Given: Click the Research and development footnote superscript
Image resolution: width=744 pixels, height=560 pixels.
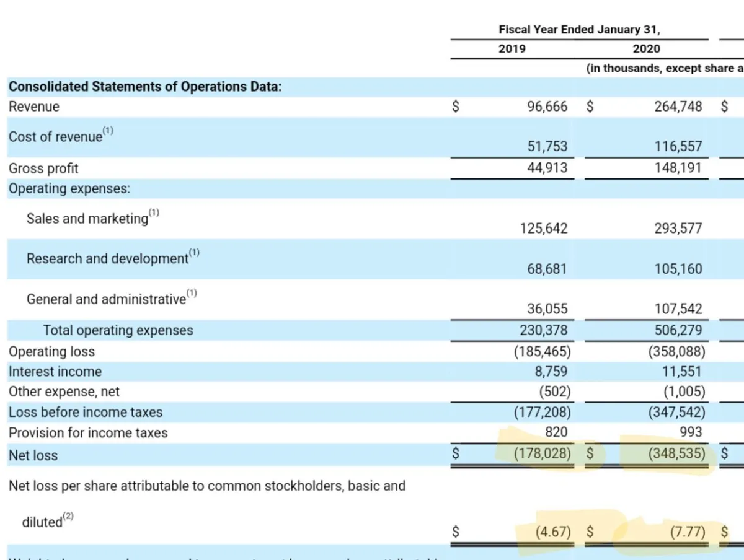Looking at the screenshot, I should (x=195, y=253).
